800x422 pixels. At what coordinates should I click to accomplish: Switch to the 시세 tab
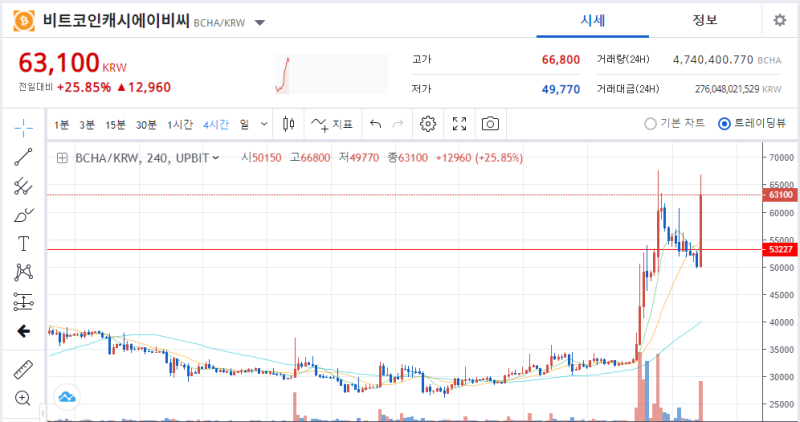[592, 20]
